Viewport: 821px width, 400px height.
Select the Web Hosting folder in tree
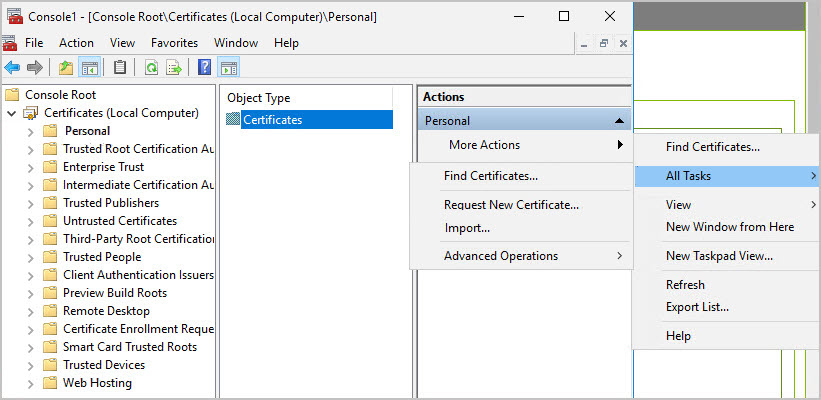(x=97, y=383)
